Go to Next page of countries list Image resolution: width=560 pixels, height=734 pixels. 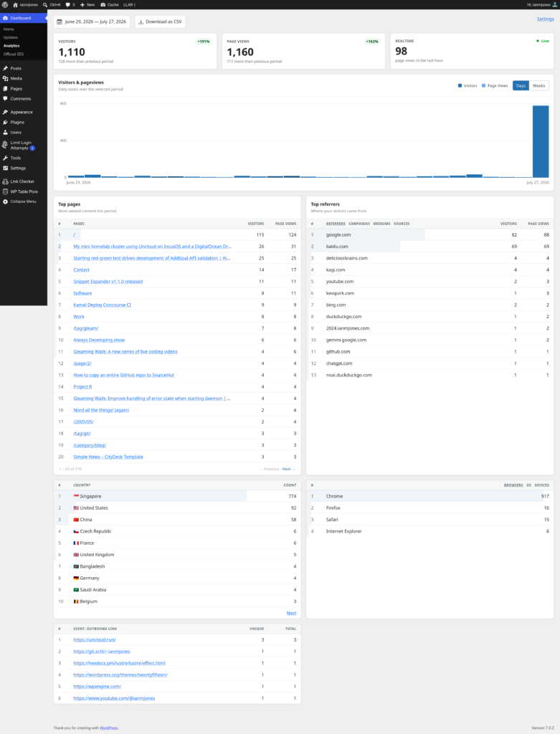[x=291, y=614]
